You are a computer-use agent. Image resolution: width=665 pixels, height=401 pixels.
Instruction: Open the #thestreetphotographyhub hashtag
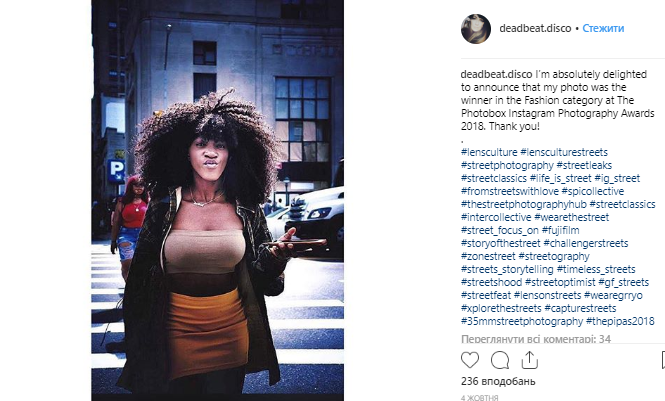524,204
